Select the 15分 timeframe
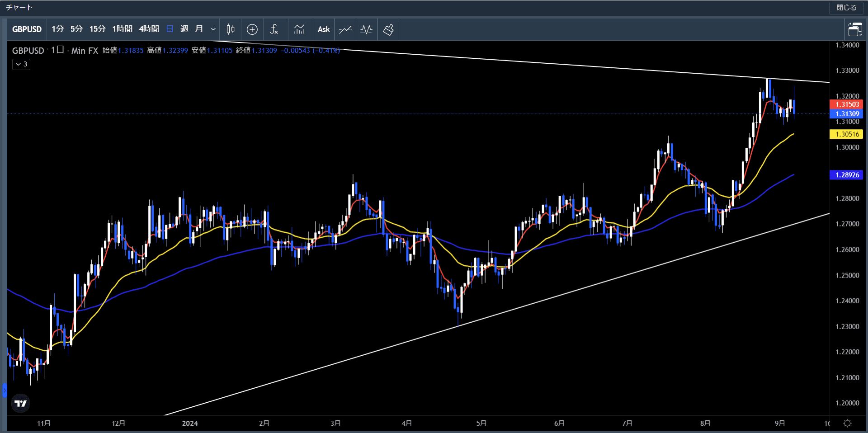 97,29
